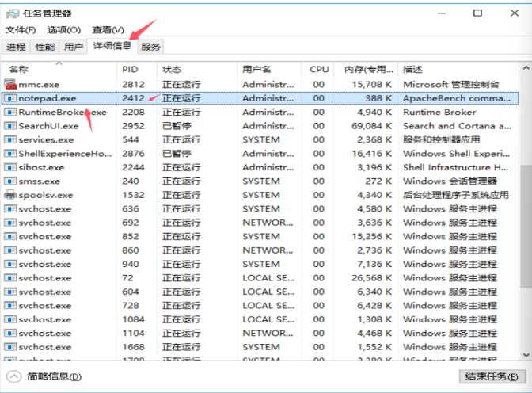
Task: Click description 服务和控制器应用
Action: (x=442, y=139)
